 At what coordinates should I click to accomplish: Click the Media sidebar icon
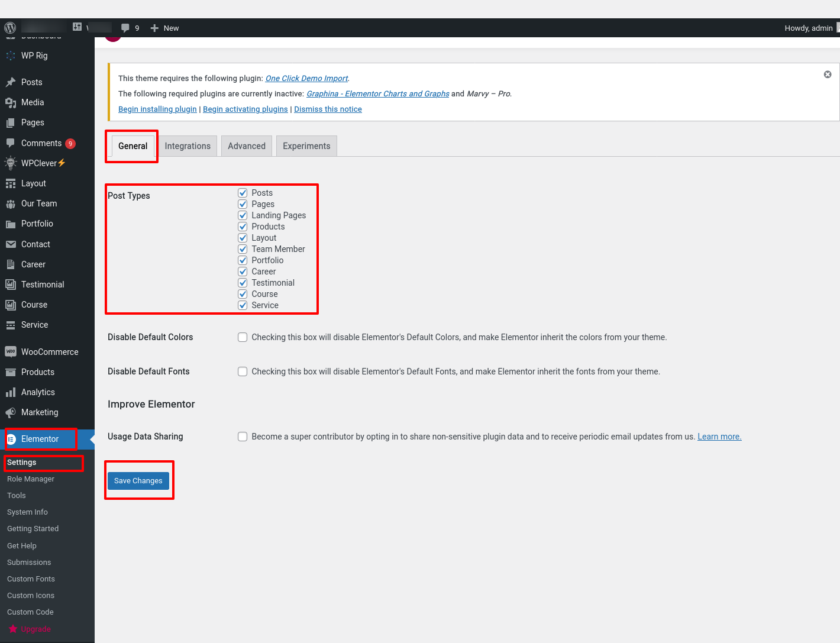click(x=11, y=102)
